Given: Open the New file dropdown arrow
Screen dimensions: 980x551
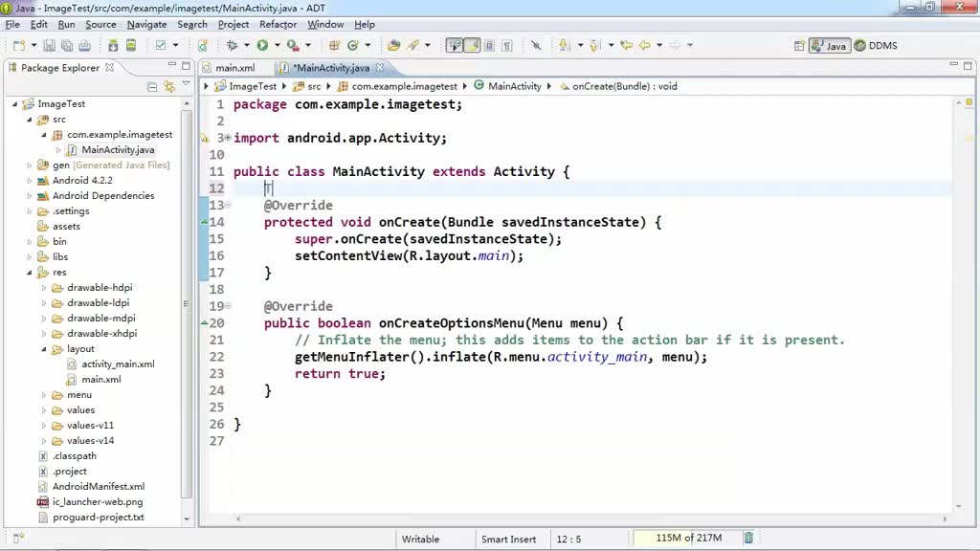Looking at the screenshot, I should pyautogui.click(x=33, y=46).
